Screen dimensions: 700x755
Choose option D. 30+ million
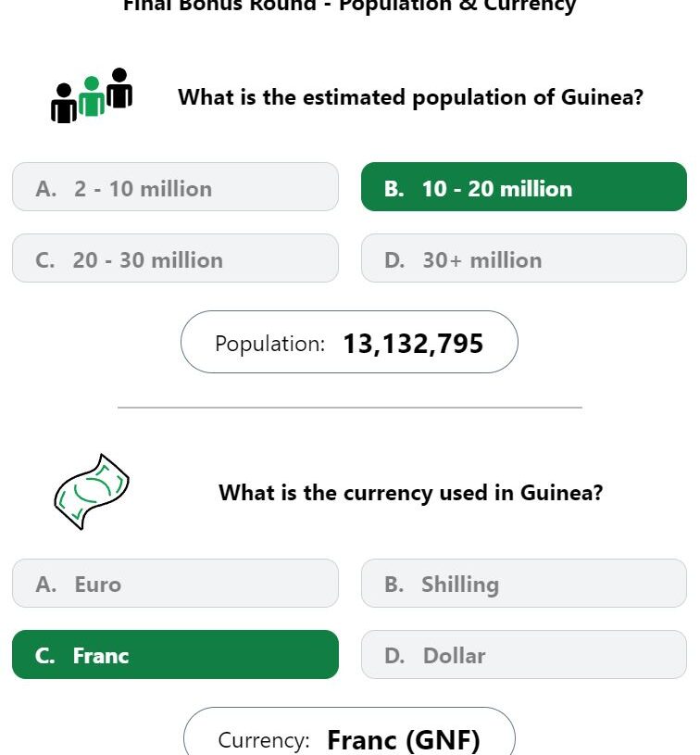coord(524,258)
